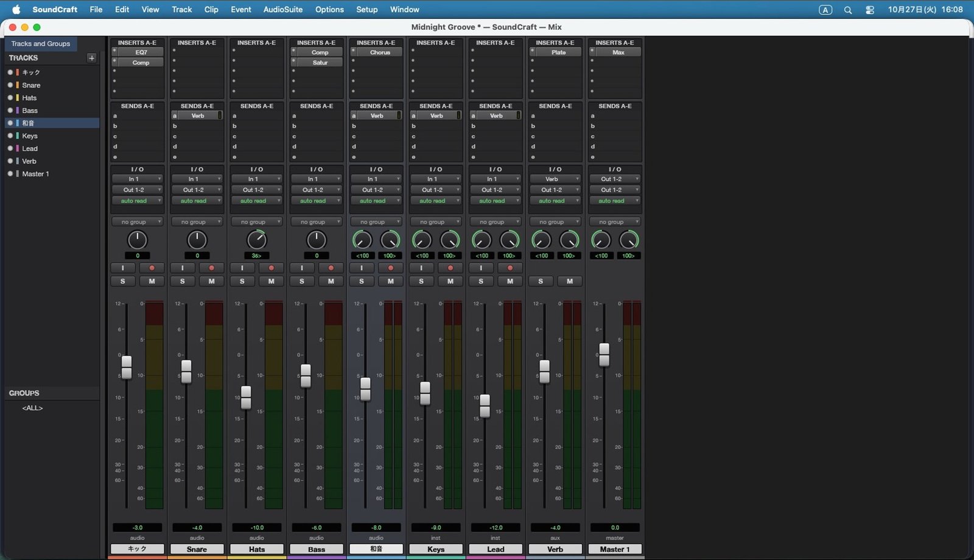The width and height of the screenshot is (974, 560).
Task: Open the Verb send on Snare
Action: coord(197,116)
